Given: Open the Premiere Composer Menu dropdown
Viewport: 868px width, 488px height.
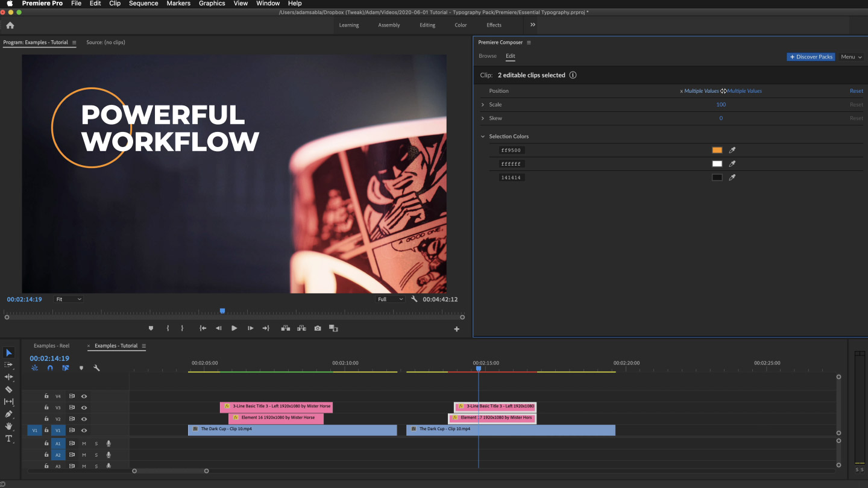Looking at the screenshot, I should click(851, 57).
